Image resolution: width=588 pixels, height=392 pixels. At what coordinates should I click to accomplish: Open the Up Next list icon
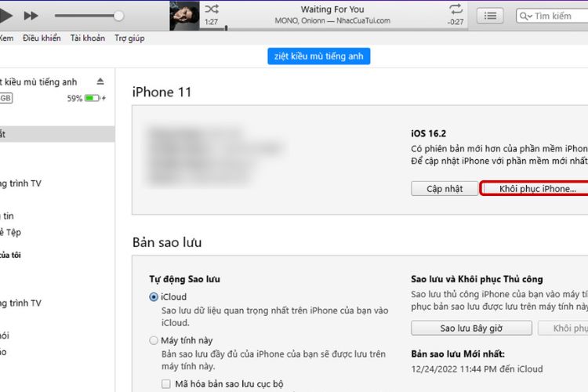click(x=490, y=16)
